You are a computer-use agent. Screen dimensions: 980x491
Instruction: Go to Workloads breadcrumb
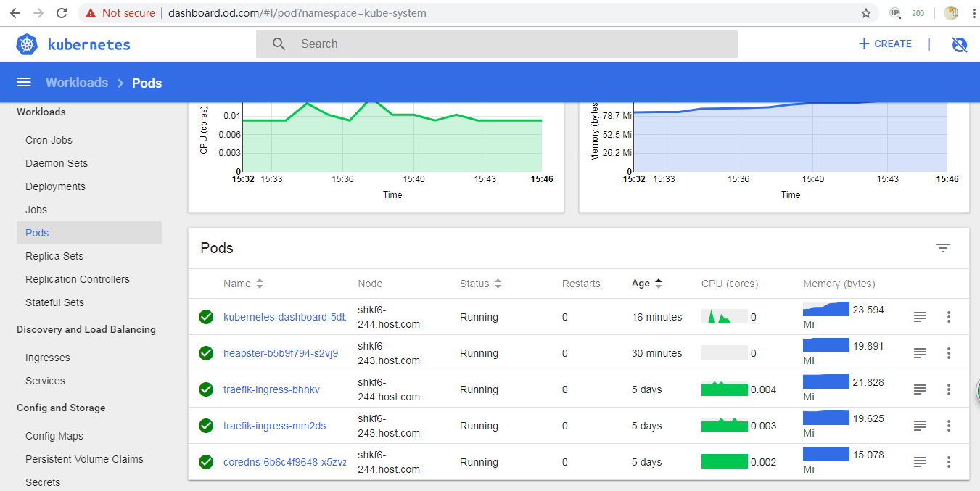click(77, 83)
